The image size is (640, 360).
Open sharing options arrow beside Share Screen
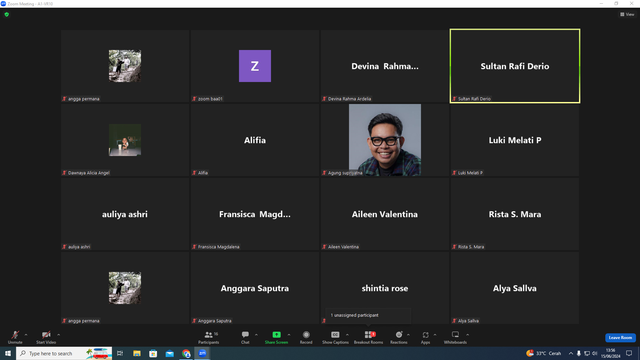coord(289,335)
